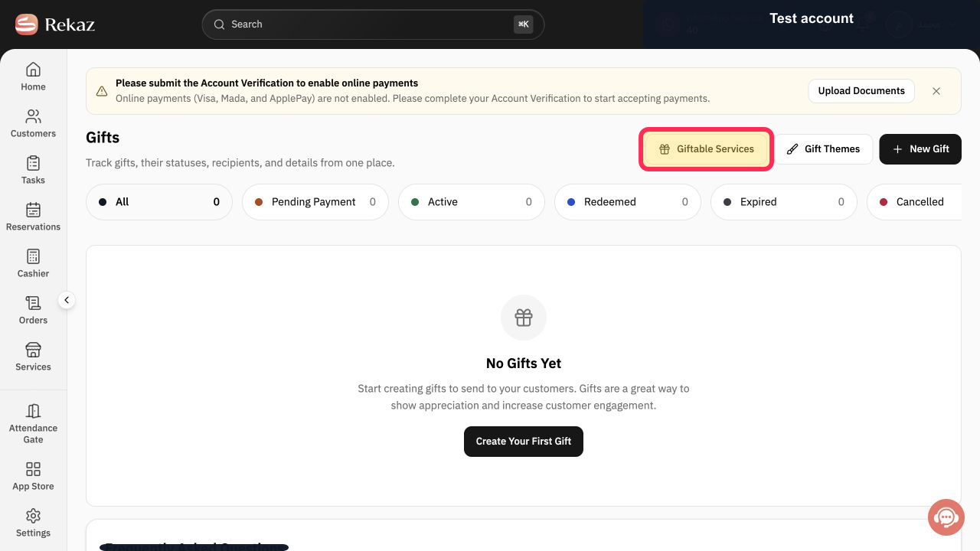Show All gifts filter

159,202
